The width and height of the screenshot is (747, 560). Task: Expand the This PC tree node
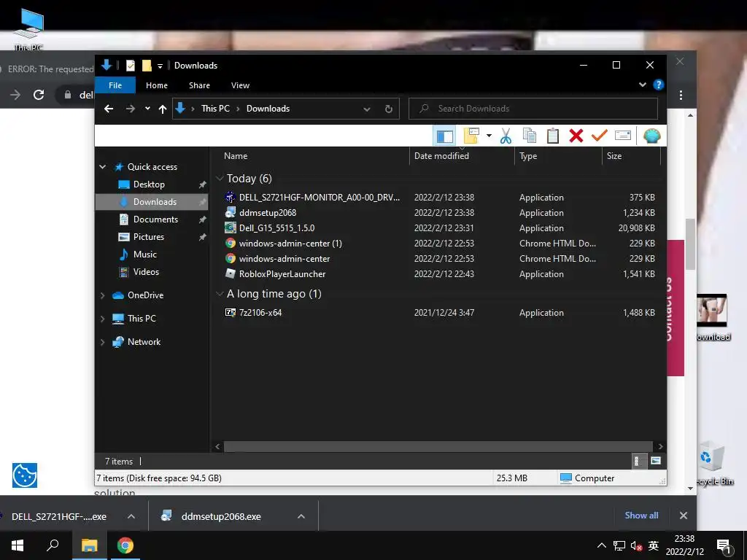(102, 319)
